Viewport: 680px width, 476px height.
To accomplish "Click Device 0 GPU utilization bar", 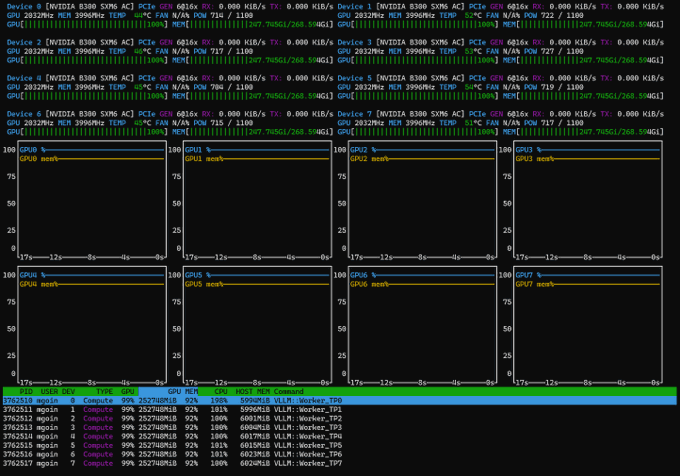I will point(87,24).
